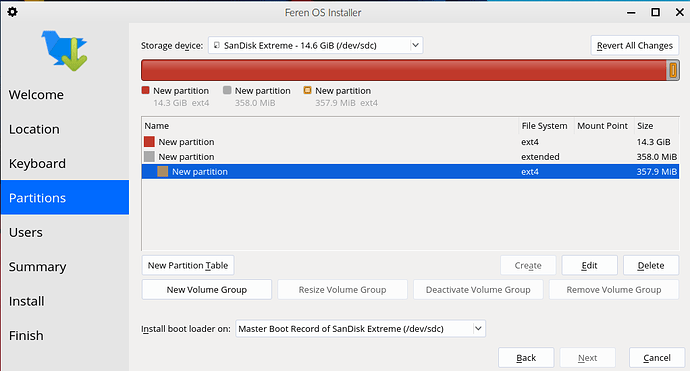Screen dimensions: 690x371
Task: Minimize the Feren OS Installer window
Action: (631, 12)
